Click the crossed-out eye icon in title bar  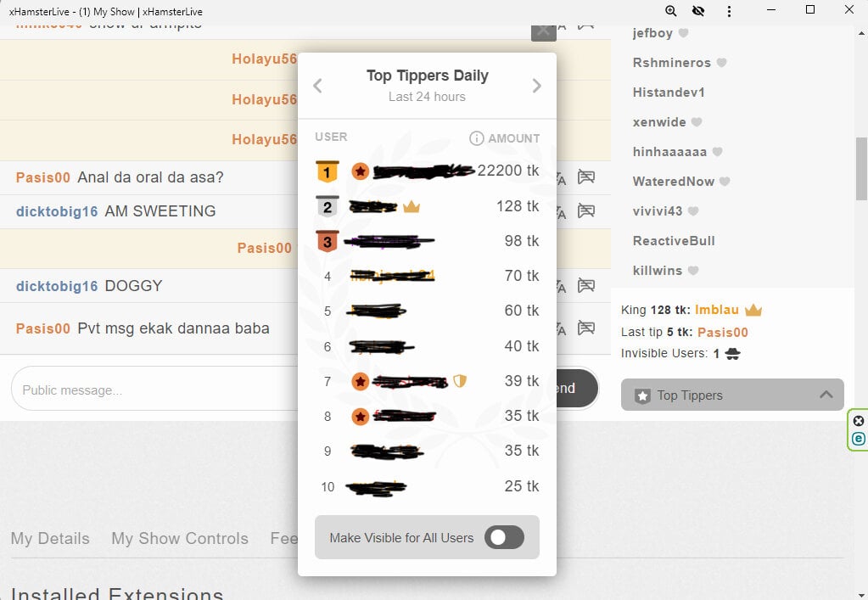(698, 11)
